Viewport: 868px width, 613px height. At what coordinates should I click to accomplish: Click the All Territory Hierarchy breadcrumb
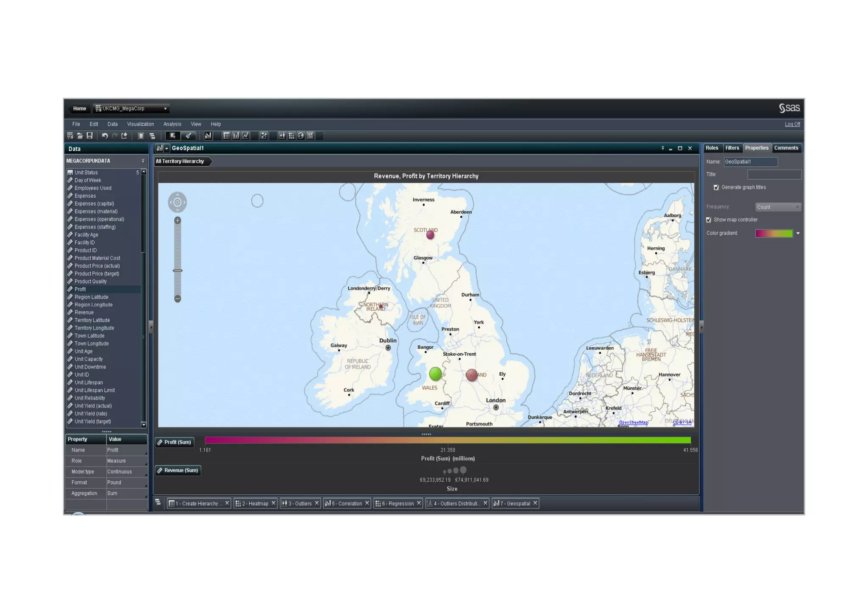(x=180, y=161)
